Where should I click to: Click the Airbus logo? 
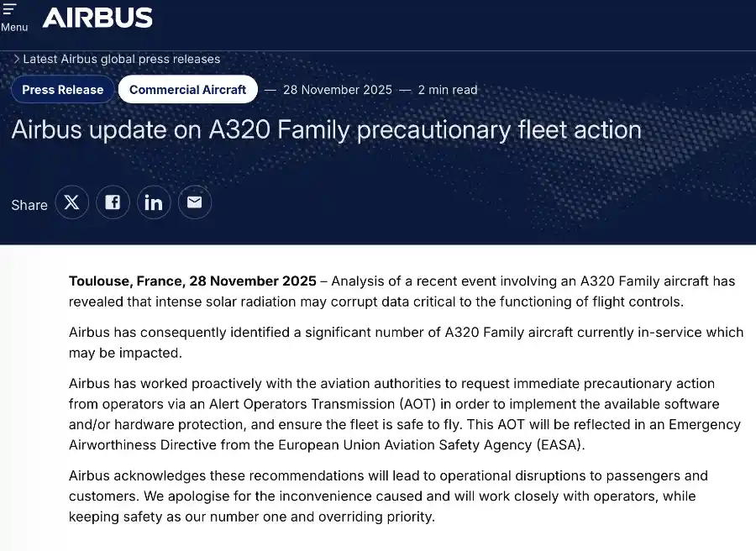click(x=97, y=17)
